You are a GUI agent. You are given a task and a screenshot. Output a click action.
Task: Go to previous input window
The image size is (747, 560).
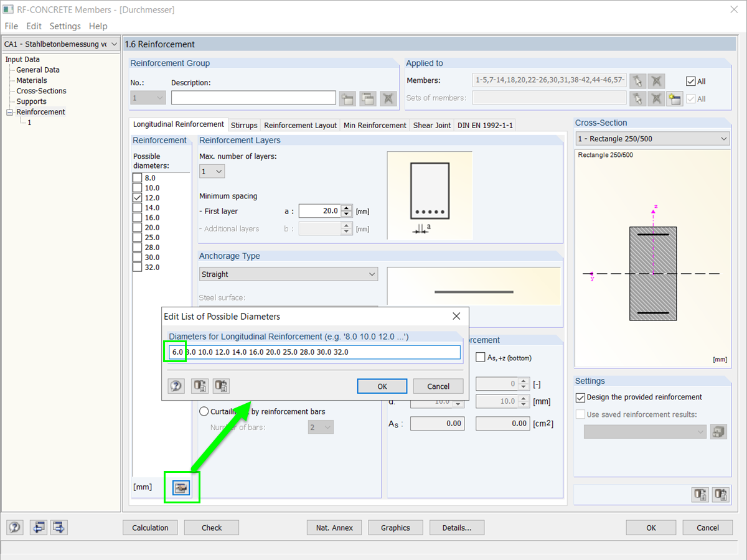(39, 528)
